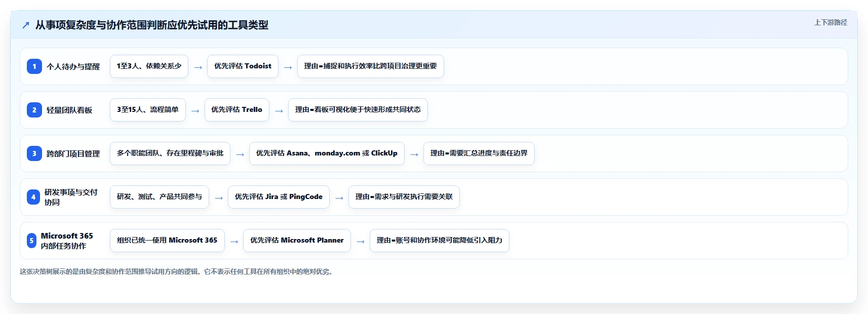This screenshot has width=868, height=314.
Task: Select the 优先评估 Trello box
Action: pyautogui.click(x=237, y=110)
